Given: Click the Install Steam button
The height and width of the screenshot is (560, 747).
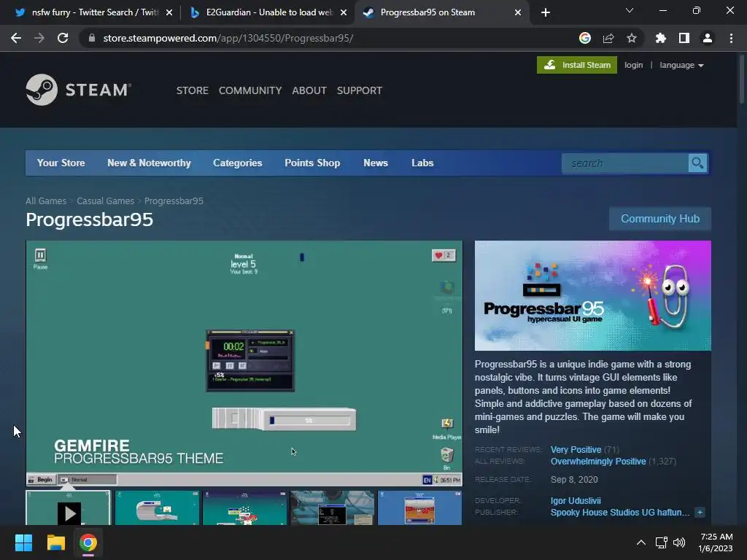Looking at the screenshot, I should pyautogui.click(x=577, y=65).
